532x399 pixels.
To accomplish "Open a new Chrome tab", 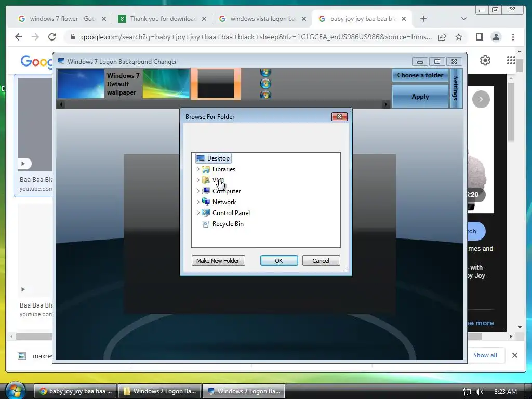I will [423, 19].
